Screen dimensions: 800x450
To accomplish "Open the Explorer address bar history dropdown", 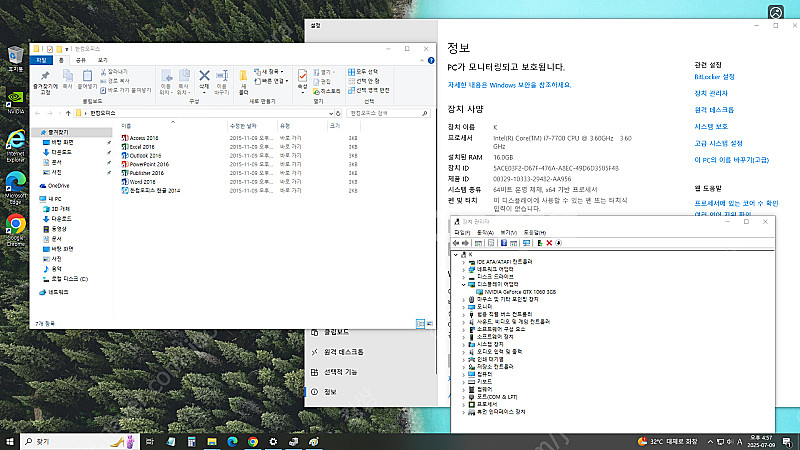I will coord(331,113).
